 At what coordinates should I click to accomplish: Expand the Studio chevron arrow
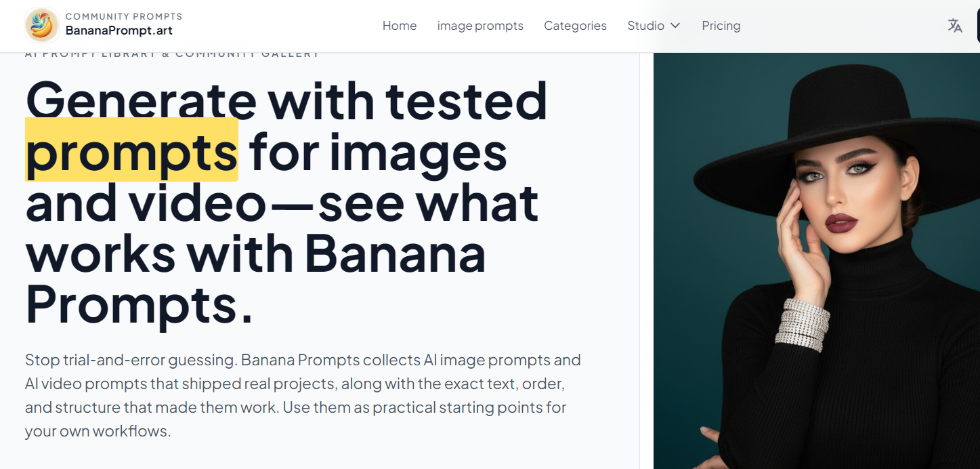(x=675, y=26)
